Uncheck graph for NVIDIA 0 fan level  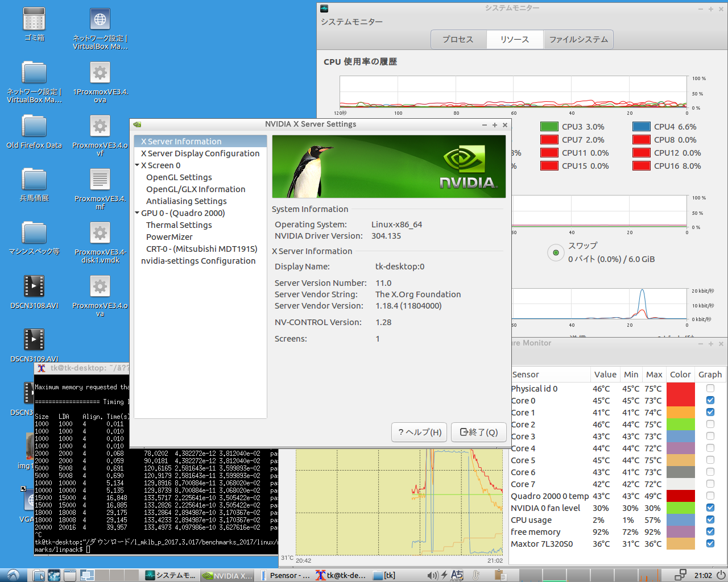(x=710, y=508)
